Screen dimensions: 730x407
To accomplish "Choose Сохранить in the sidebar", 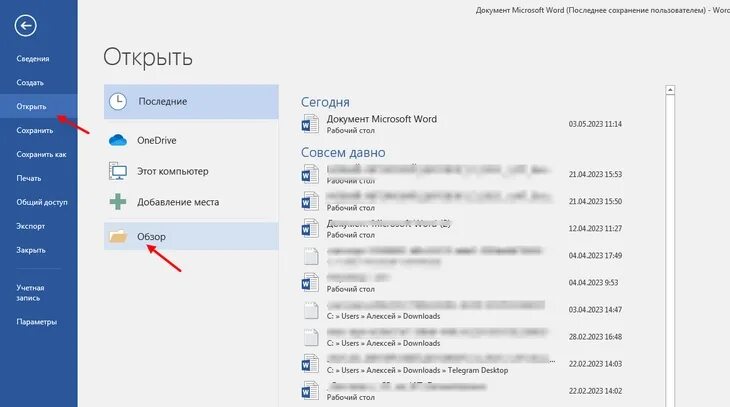I will click(34, 130).
